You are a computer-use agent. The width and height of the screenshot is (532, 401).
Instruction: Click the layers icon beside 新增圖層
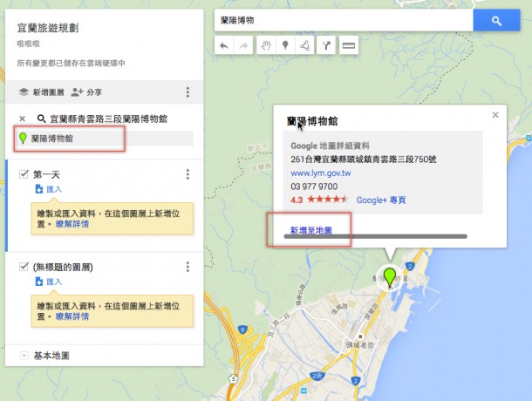24,92
